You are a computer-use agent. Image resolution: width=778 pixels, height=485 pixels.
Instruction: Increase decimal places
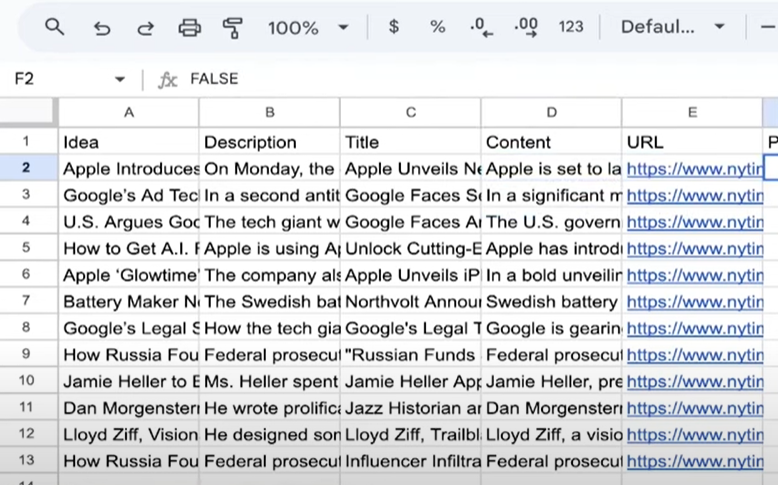[525, 27]
